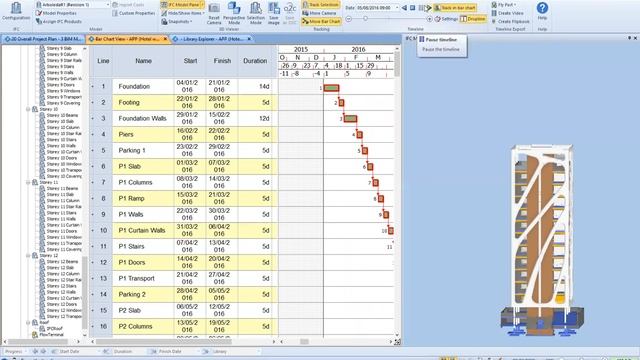
Task: Click the Save as O2C icon
Action: pyautogui.click(x=290, y=13)
